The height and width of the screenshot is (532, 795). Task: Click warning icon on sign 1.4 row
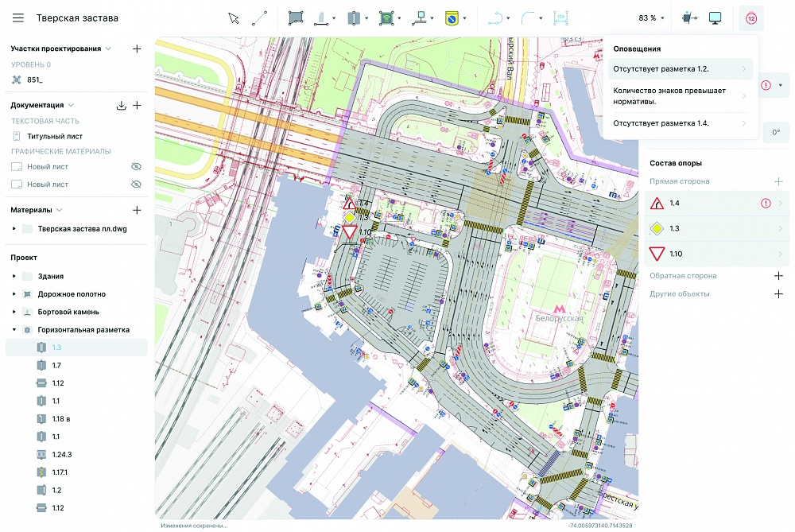pos(766,204)
